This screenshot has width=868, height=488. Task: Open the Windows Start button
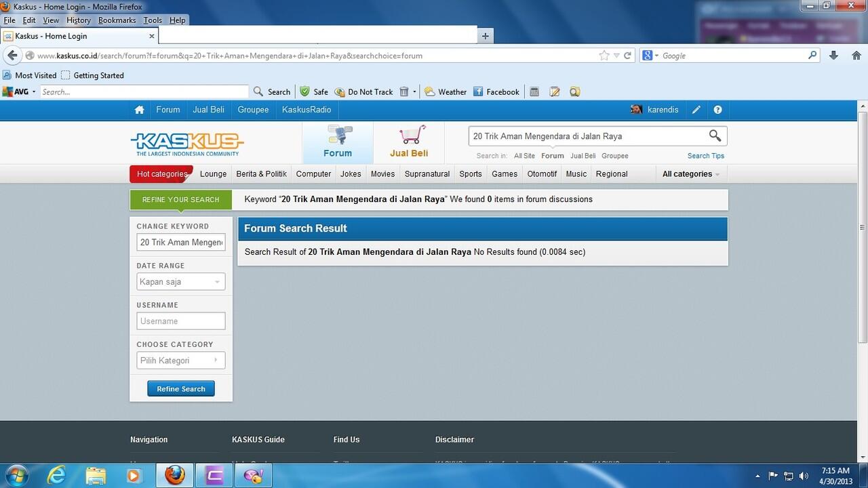[16, 476]
